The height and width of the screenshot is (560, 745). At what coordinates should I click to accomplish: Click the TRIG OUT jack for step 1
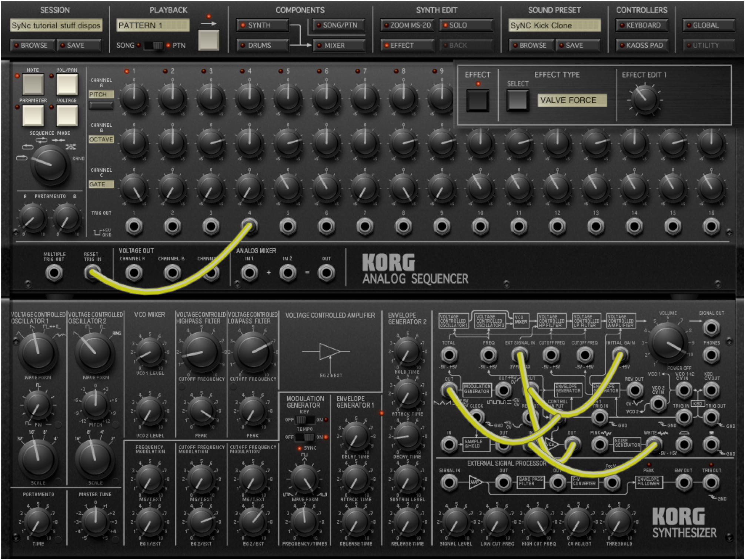[134, 226]
